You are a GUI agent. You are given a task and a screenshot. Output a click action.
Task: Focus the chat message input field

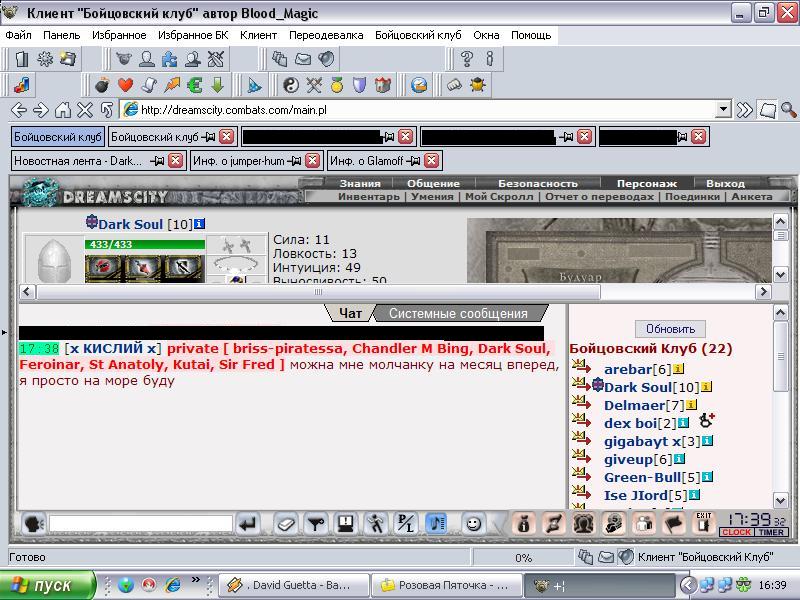[141, 523]
